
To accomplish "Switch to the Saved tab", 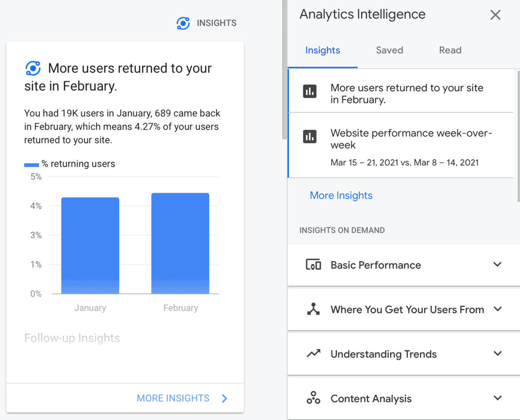I will 389,50.
